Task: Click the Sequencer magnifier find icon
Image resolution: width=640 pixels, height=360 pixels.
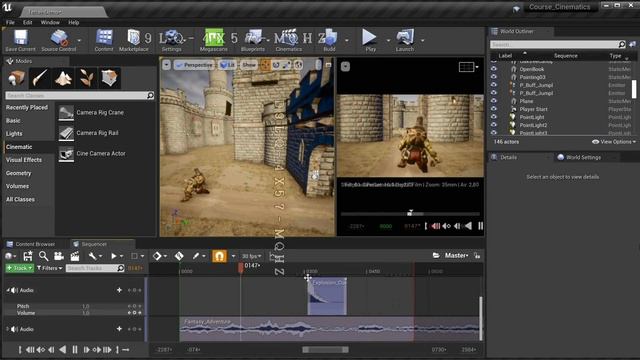Action: click(43, 256)
